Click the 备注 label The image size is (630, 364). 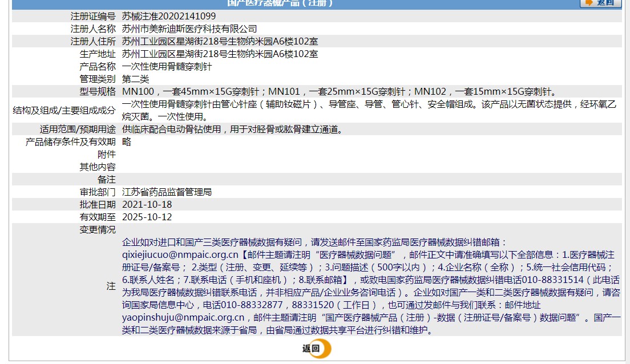click(107, 180)
